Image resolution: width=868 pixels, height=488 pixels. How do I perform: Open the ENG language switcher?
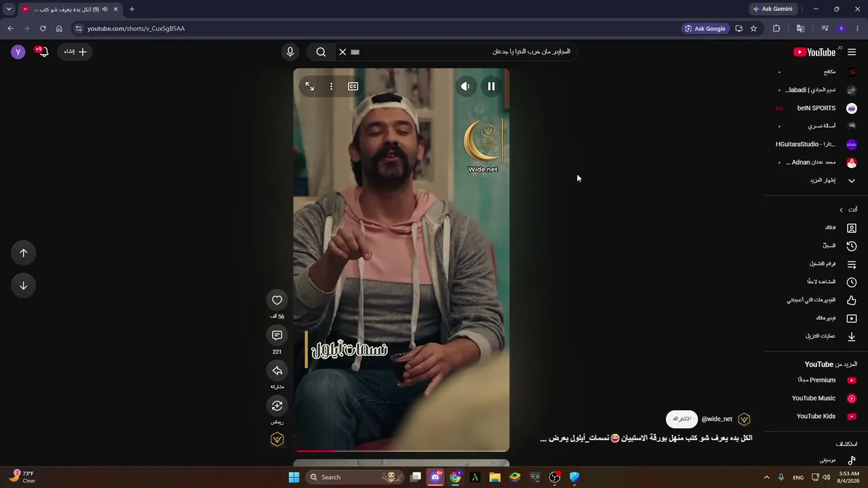pos(798,477)
